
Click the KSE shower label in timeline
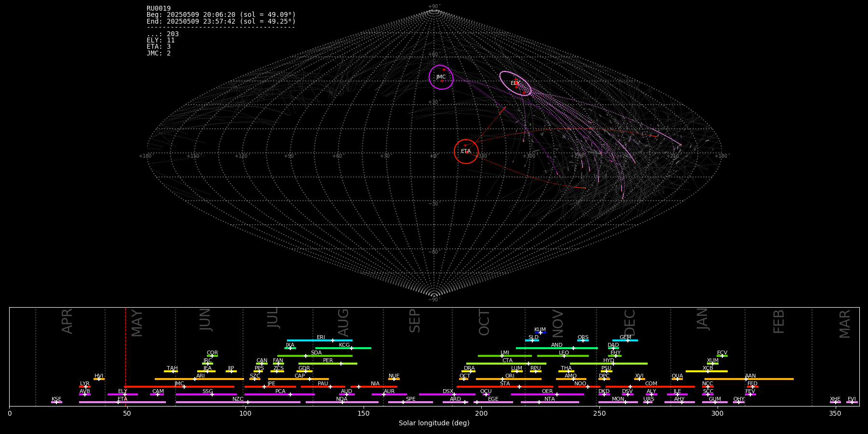pyautogui.click(x=56, y=399)
